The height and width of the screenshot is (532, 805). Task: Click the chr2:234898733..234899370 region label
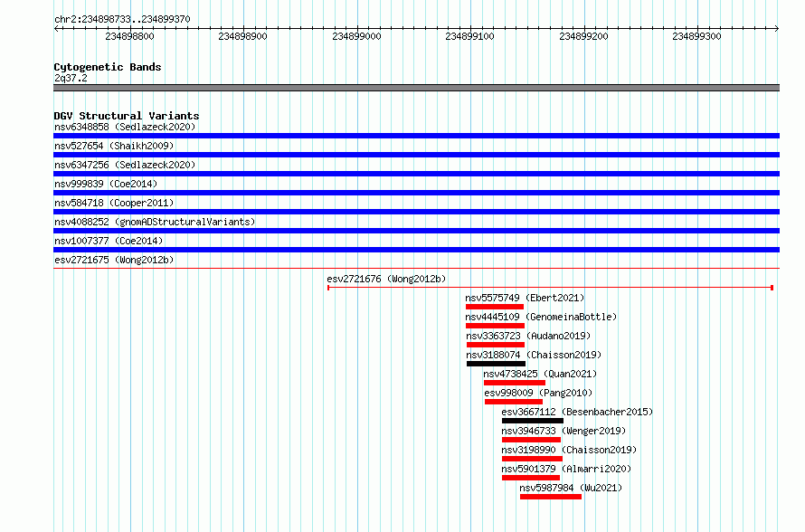pos(122,19)
